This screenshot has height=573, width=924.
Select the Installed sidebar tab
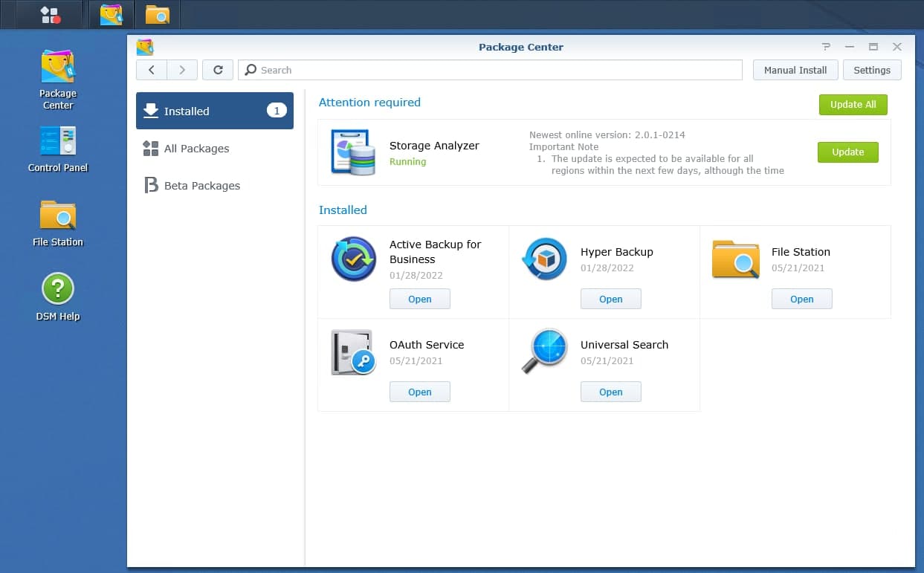click(x=215, y=111)
